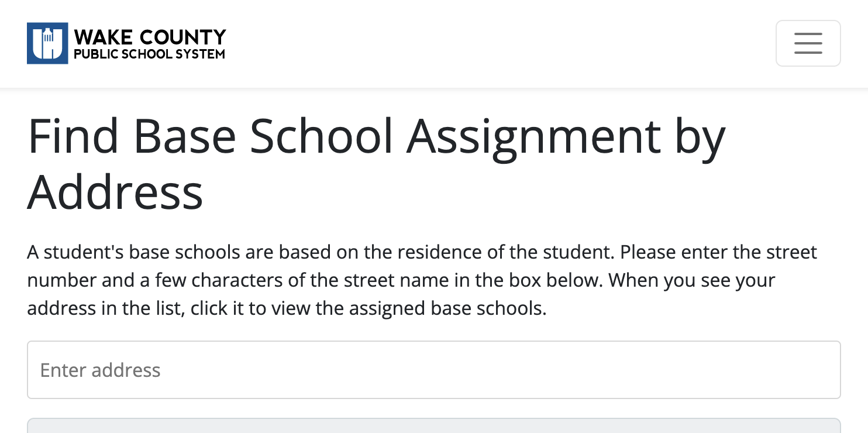Viewport: 868px width, 433px height.
Task: Click empty header space between logo and menu
Action: (497, 43)
